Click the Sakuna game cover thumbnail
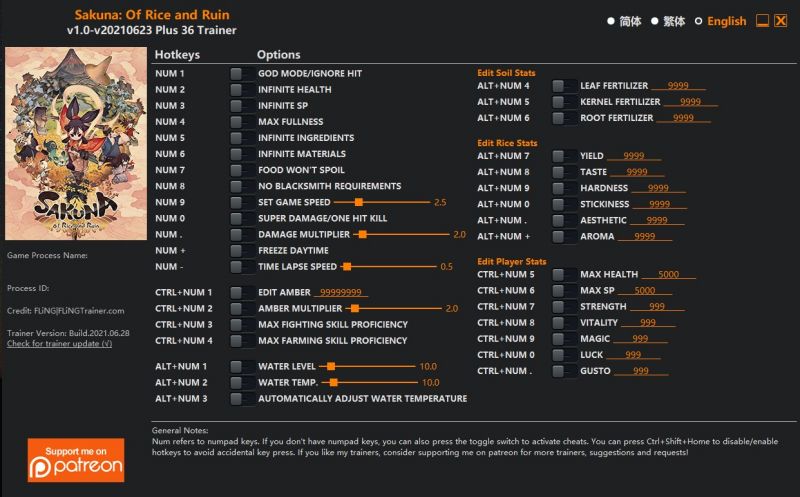 click(76, 144)
